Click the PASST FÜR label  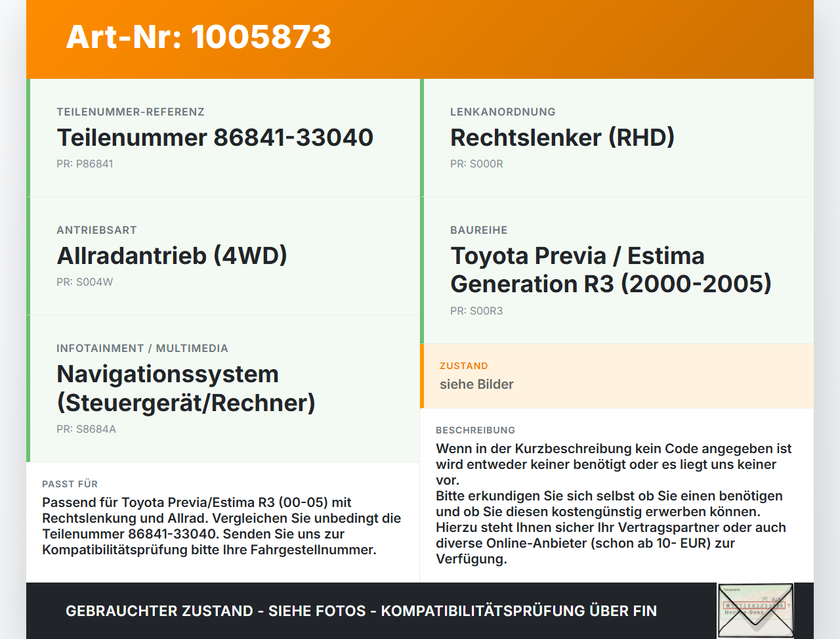tap(70, 484)
